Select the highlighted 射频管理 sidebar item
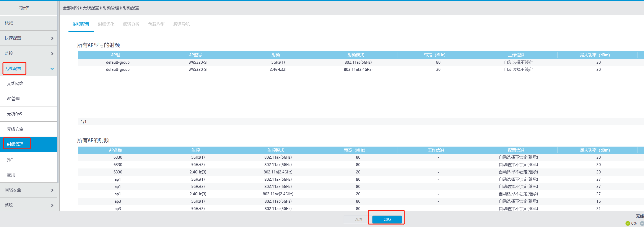Viewport: 644px width, 227px height. pyautogui.click(x=28, y=144)
